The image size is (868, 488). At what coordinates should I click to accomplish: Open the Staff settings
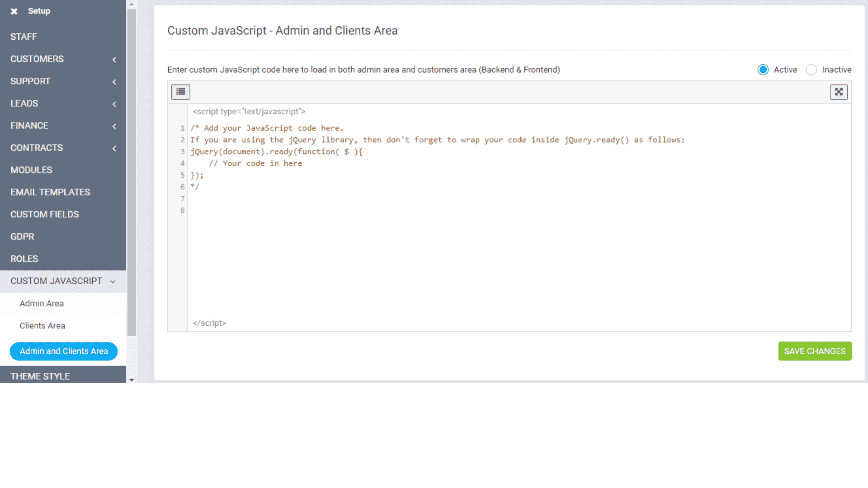click(x=24, y=37)
